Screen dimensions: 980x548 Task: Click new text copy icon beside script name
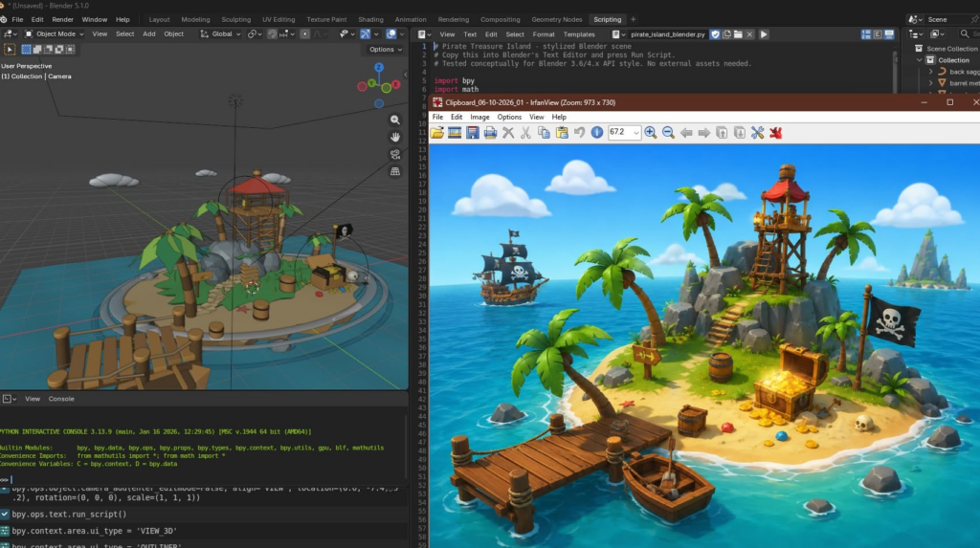(727, 34)
